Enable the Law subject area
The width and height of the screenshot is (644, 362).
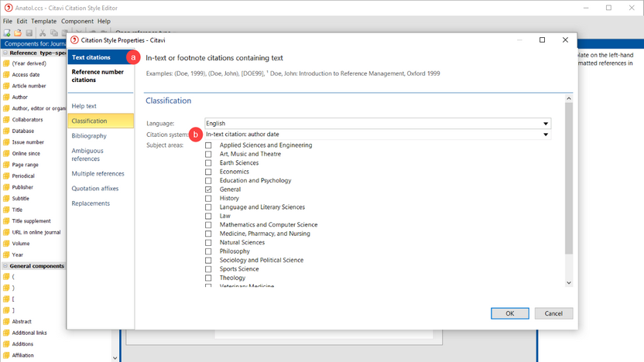pyautogui.click(x=209, y=216)
